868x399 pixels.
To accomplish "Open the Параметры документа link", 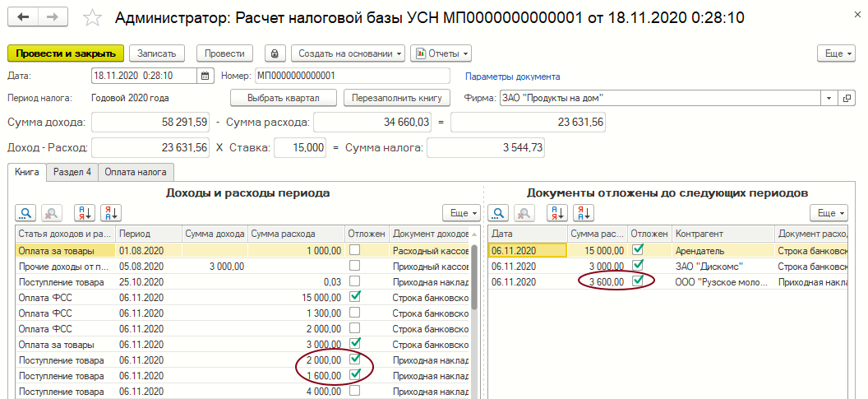I will (x=512, y=77).
